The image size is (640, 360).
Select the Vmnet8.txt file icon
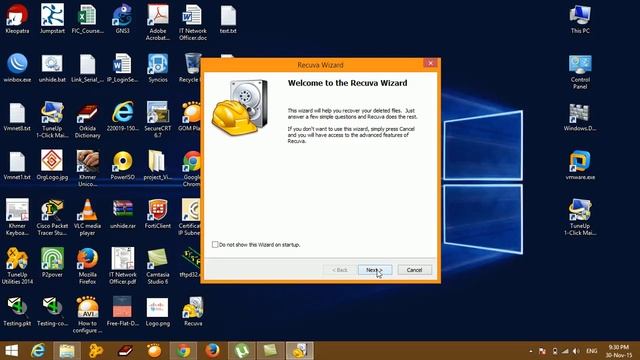click(x=17, y=117)
